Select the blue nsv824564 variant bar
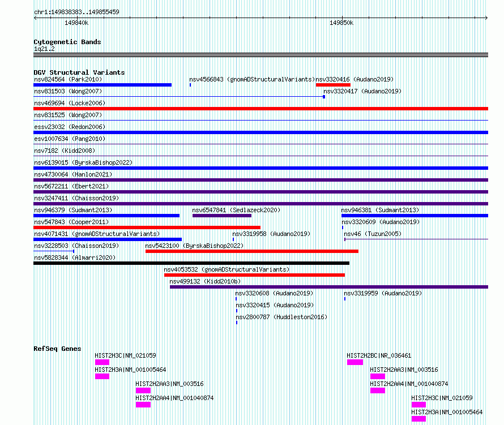The width and height of the screenshot is (504, 425). (x=102, y=85)
